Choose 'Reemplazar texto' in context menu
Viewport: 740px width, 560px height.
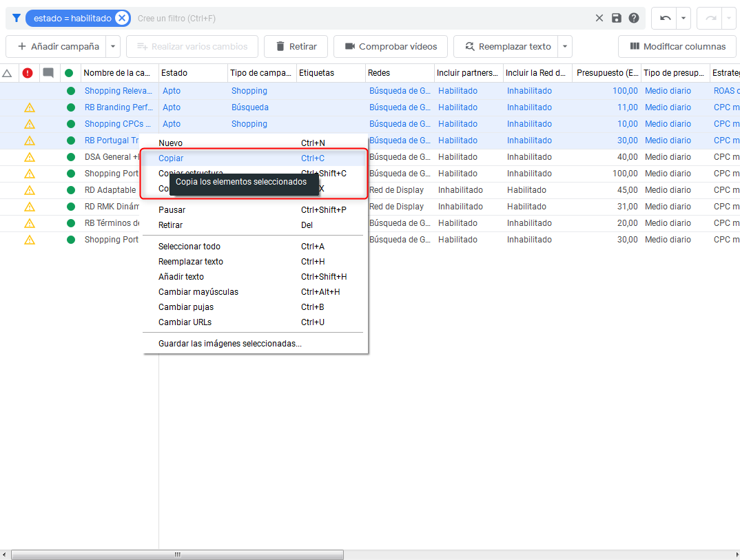253,261
